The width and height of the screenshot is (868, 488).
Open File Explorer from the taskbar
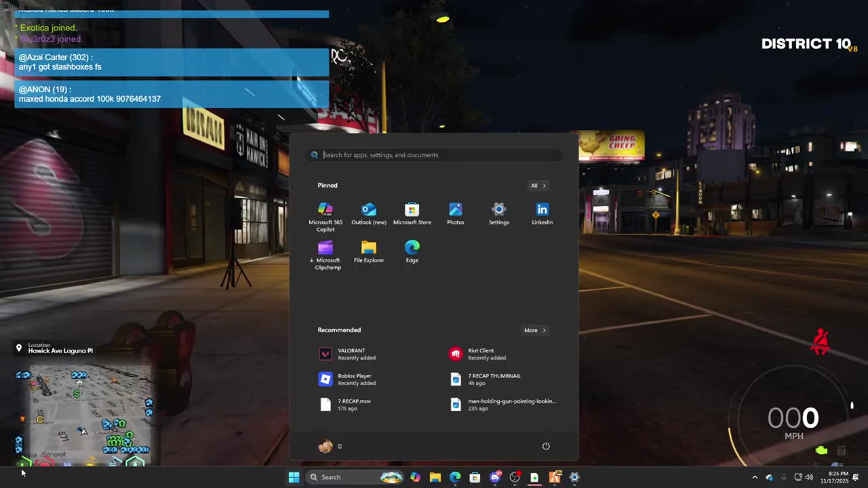[x=435, y=477]
